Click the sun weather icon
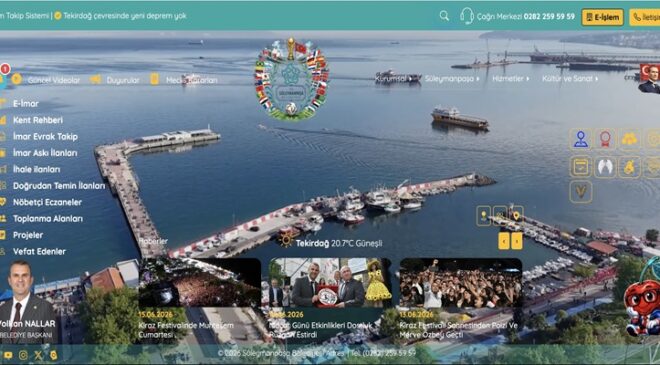The width and height of the screenshot is (660, 365). point(286,240)
